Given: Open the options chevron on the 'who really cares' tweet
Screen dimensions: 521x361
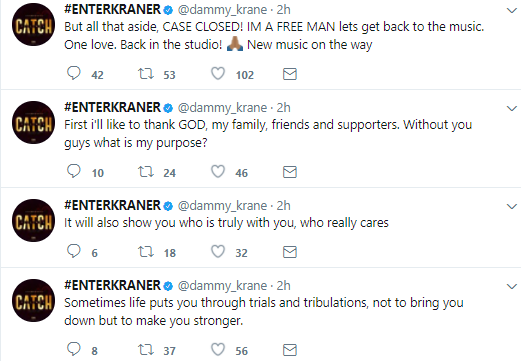Looking at the screenshot, I should [x=512, y=206].
